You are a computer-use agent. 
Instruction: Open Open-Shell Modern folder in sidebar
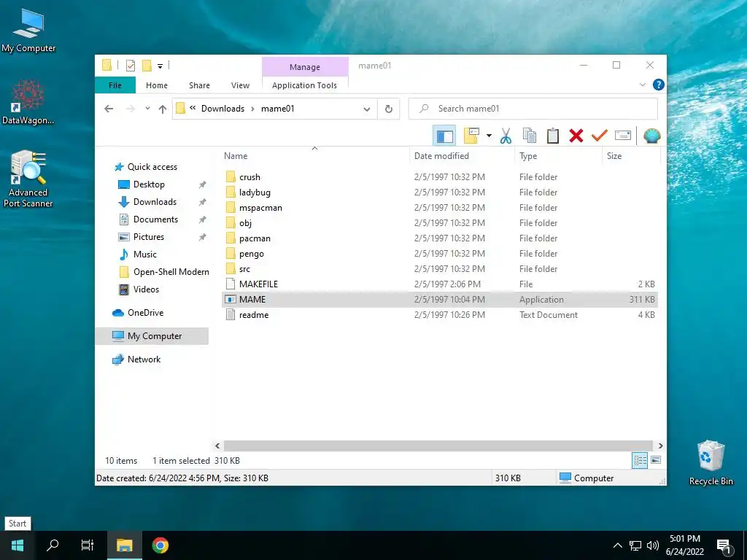[x=171, y=272]
